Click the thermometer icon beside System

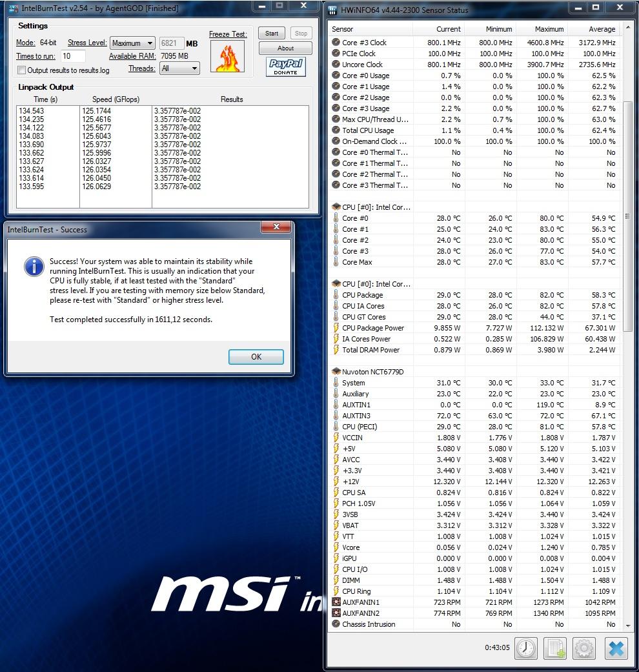point(336,383)
